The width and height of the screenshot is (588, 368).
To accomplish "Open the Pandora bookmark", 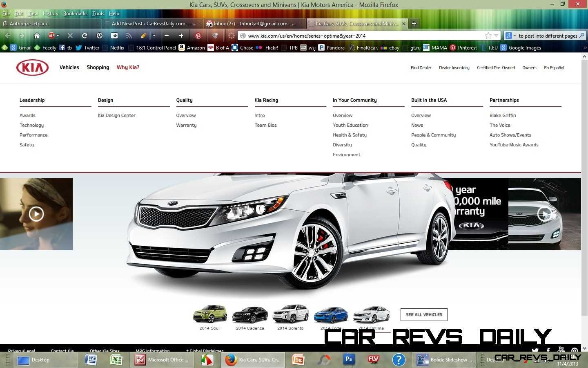I will [x=332, y=47].
